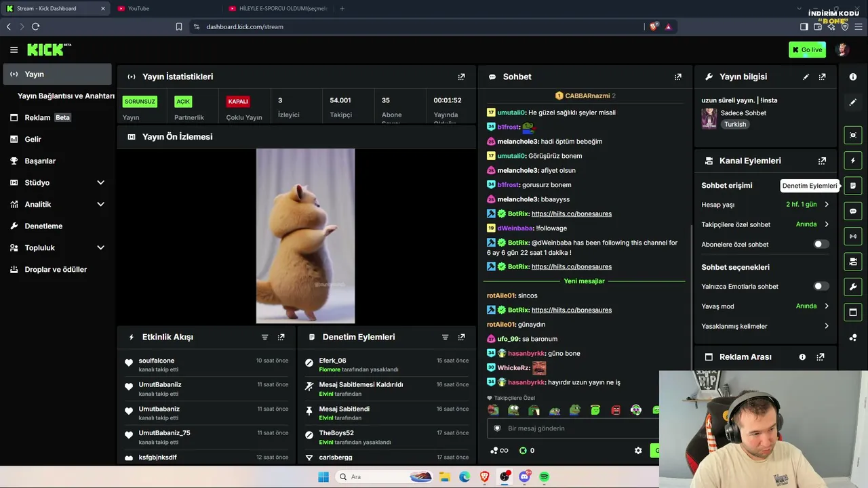Insert the red angry face emote
The image size is (868, 488).
[616, 409]
